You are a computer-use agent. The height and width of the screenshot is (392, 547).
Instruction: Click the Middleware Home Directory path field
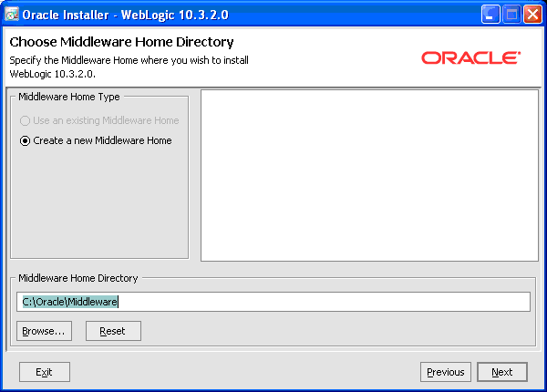click(x=273, y=302)
